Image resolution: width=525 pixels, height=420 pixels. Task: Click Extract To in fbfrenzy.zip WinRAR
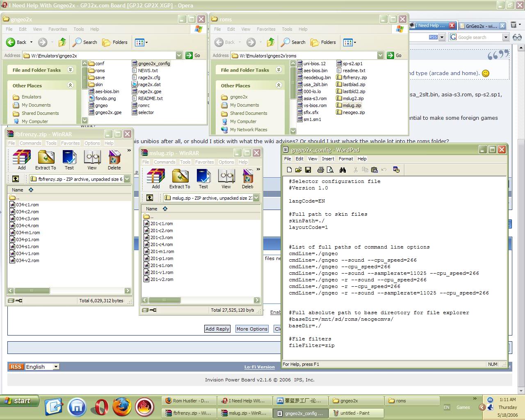click(x=46, y=160)
